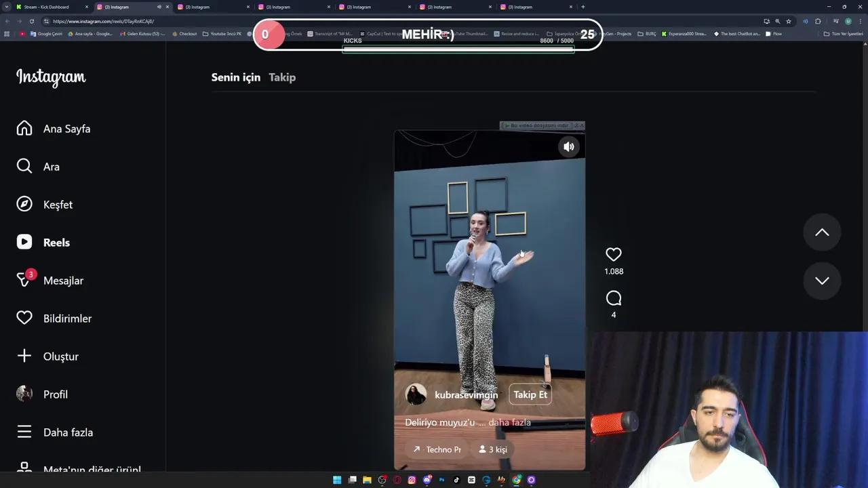Image resolution: width=868 pixels, height=488 pixels.
Task: Open Instagram app from taskbar
Action: tap(412, 480)
